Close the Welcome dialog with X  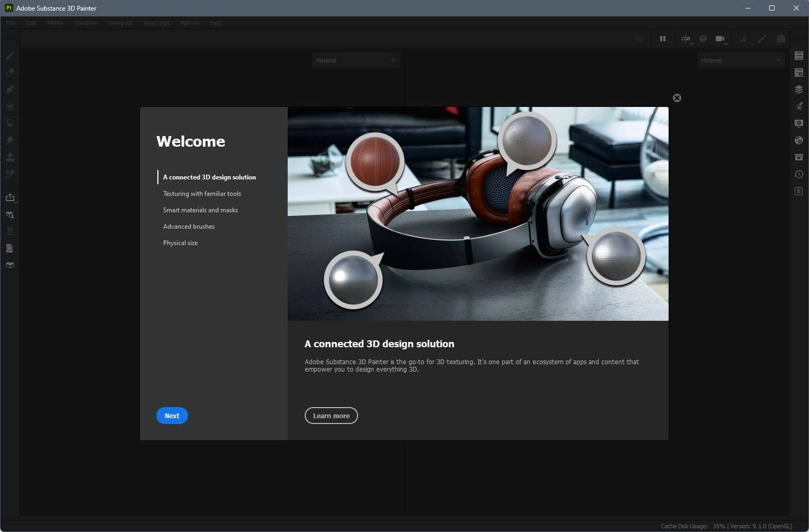[677, 98]
